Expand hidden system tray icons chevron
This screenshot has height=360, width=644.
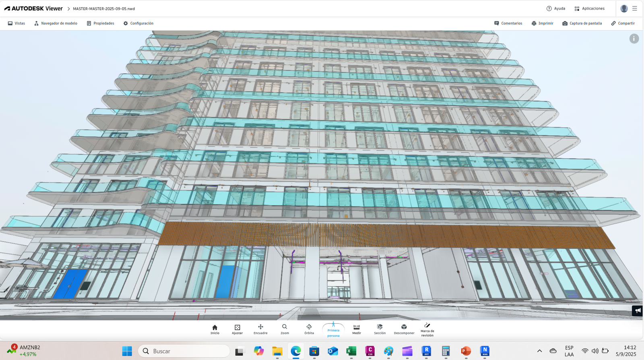coord(539,351)
